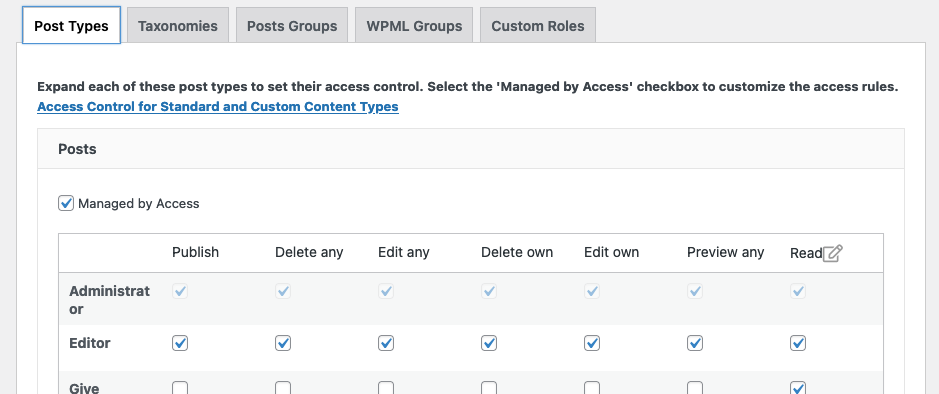Open Access Control for Standard and Custom Content Types link

pos(218,107)
